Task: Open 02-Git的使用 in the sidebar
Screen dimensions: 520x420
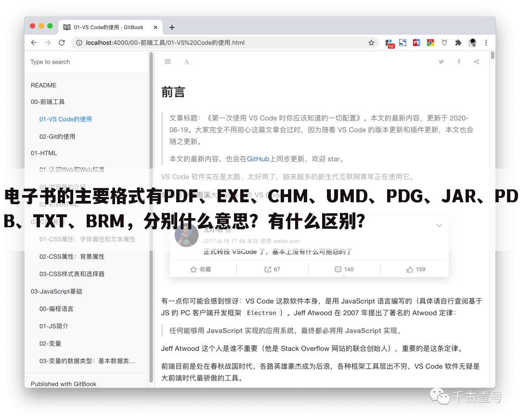Action: [57, 136]
